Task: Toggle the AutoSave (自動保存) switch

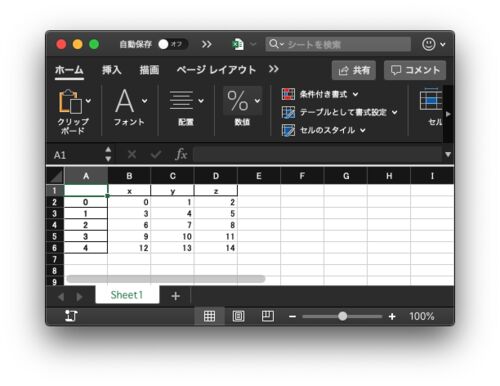Action: pos(172,44)
